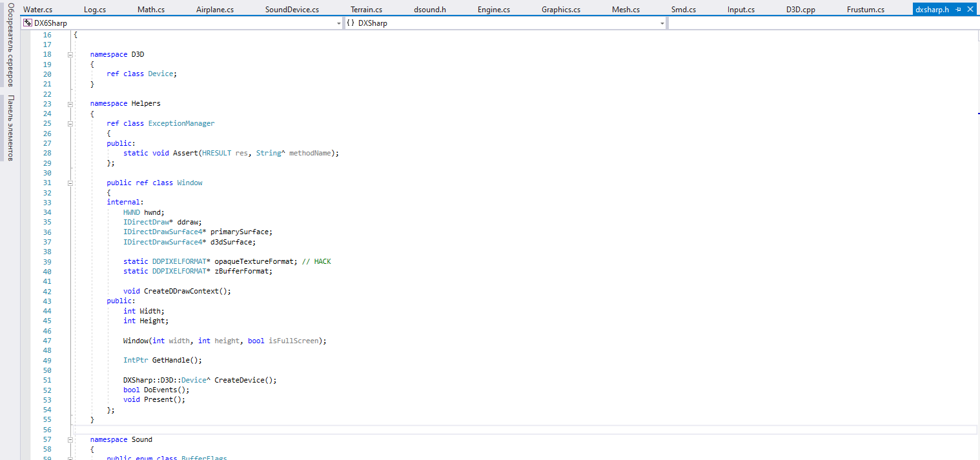This screenshot has height=460, width=980.
Task: Open the empty members dropdown field
Action: [x=823, y=23]
